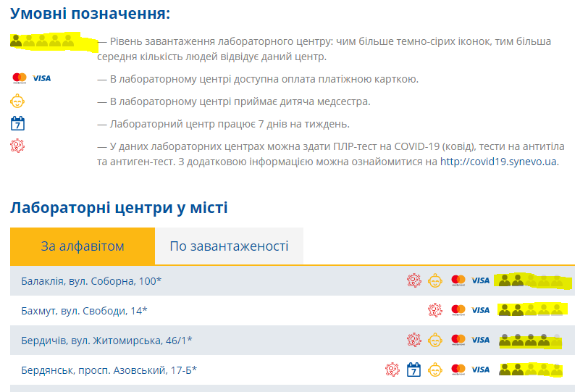Open Бердичів, вул. Житомирська, 46/1 center
588x392 pixels.
point(106,340)
